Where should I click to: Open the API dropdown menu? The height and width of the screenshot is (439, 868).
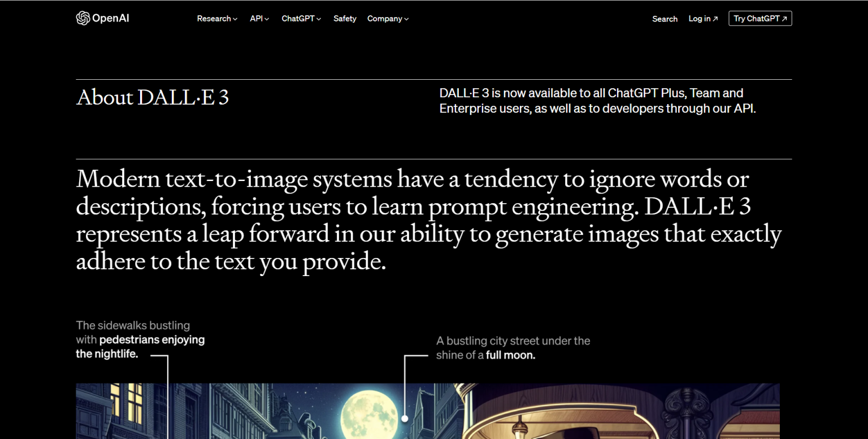(x=259, y=19)
